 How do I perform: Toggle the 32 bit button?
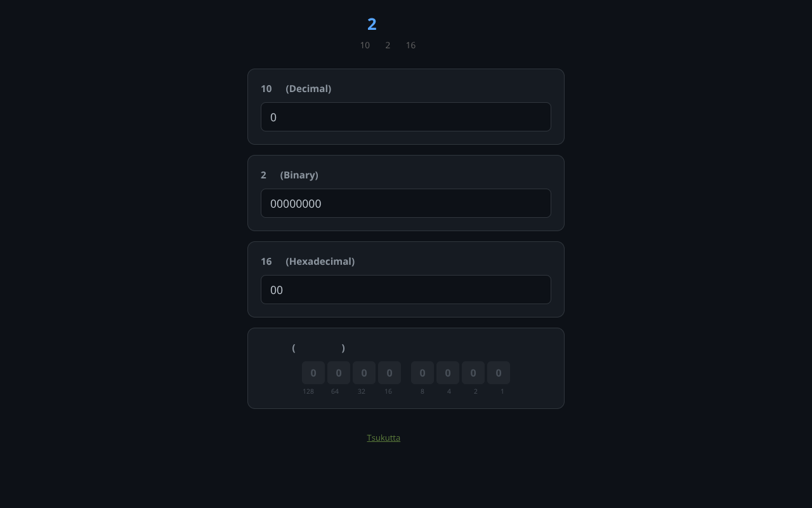tap(364, 373)
